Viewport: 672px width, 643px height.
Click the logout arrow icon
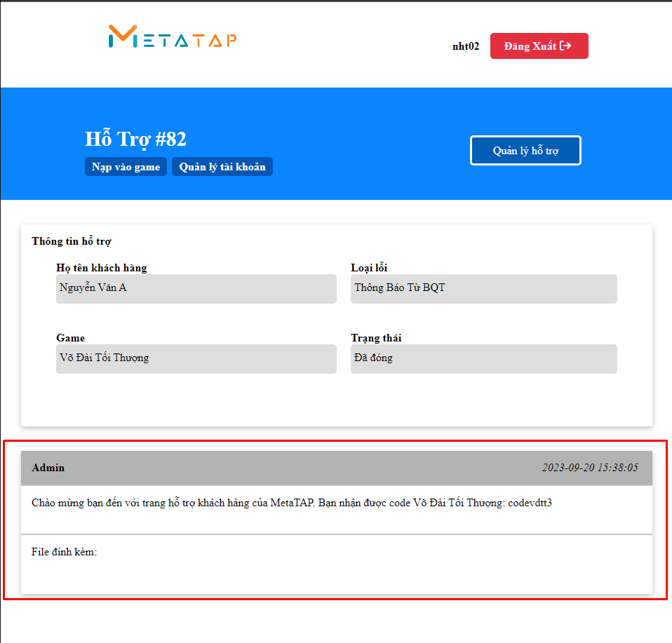565,46
